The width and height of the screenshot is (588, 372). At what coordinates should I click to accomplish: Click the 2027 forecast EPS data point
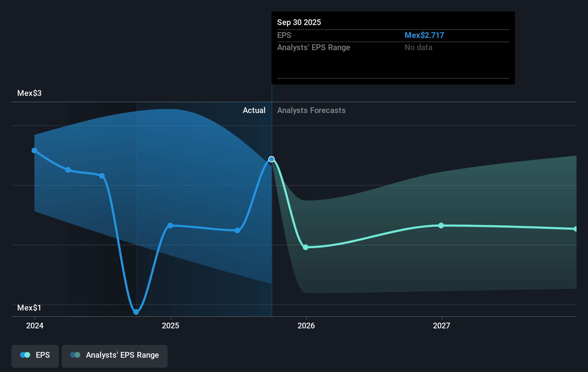point(441,225)
